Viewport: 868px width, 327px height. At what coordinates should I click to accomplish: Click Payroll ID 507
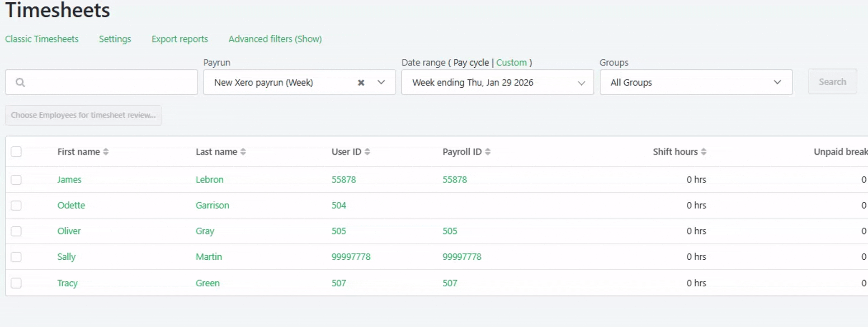(450, 283)
